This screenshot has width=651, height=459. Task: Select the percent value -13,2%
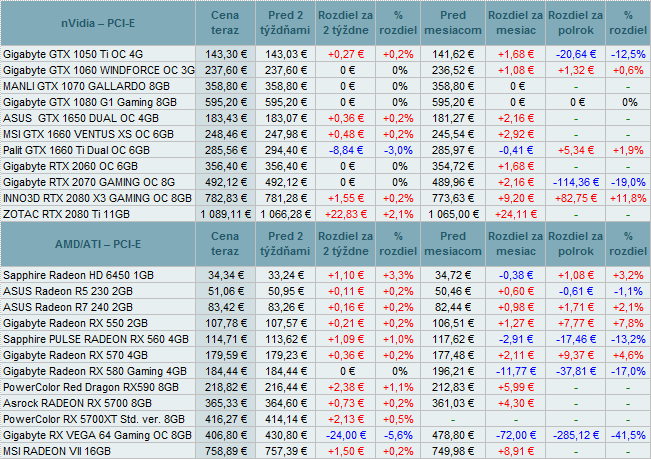628,339
